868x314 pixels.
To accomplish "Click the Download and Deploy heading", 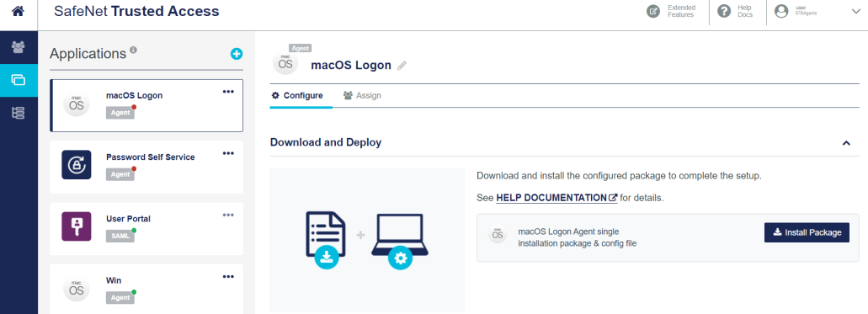I will click(x=326, y=142).
